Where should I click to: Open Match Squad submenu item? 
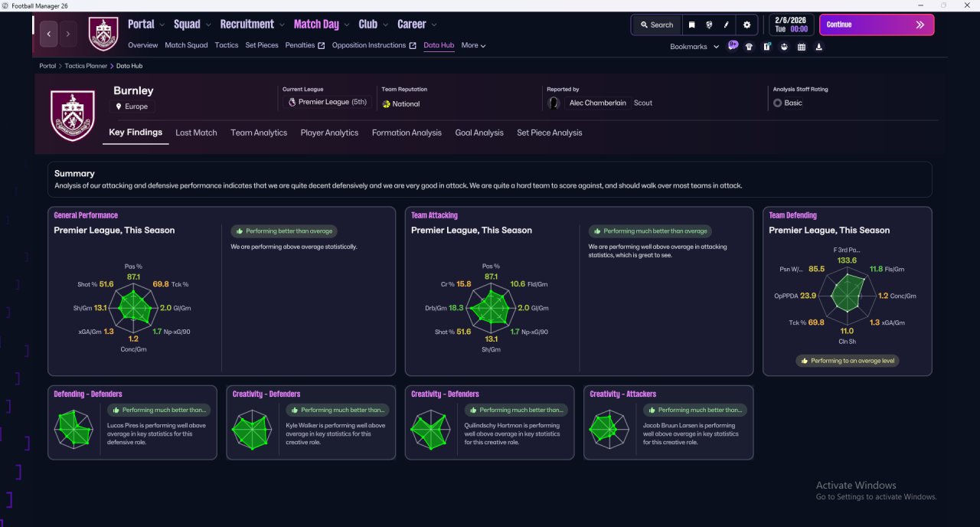click(x=186, y=45)
